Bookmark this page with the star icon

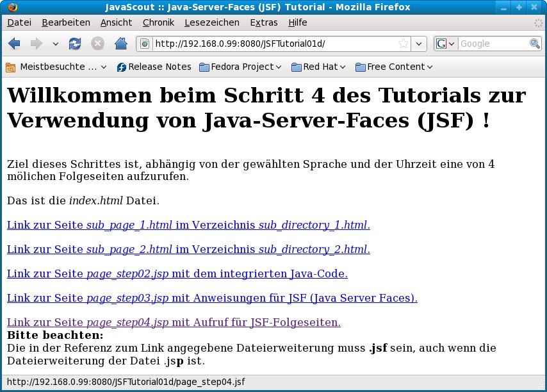click(x=403, y=44)
